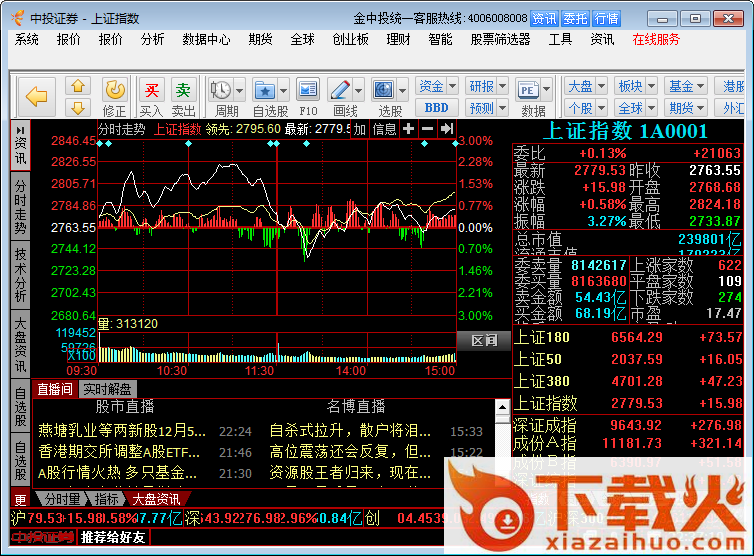Select the 分时量 bottom tab

(63, 499)
